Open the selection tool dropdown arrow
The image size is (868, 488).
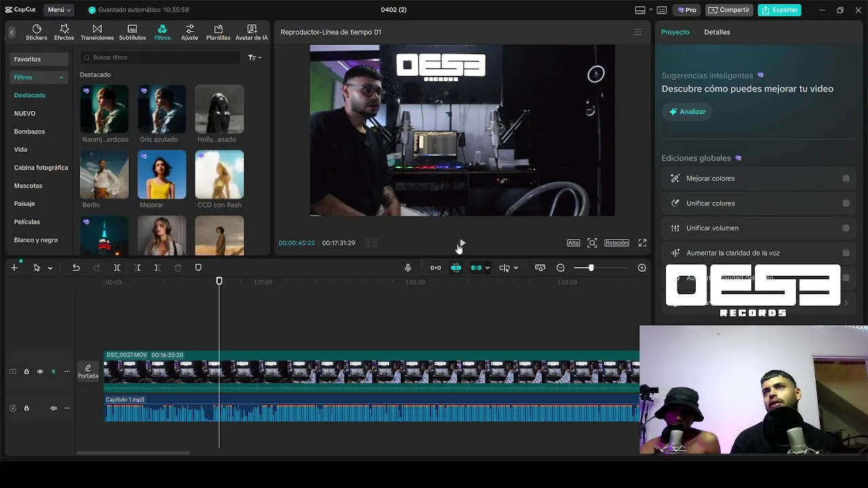point(50,268)
